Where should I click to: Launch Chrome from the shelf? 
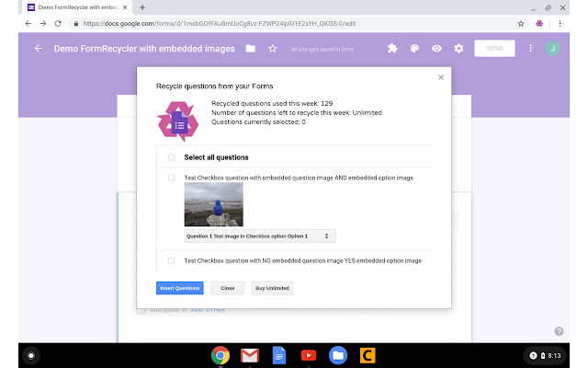[220, 355]
